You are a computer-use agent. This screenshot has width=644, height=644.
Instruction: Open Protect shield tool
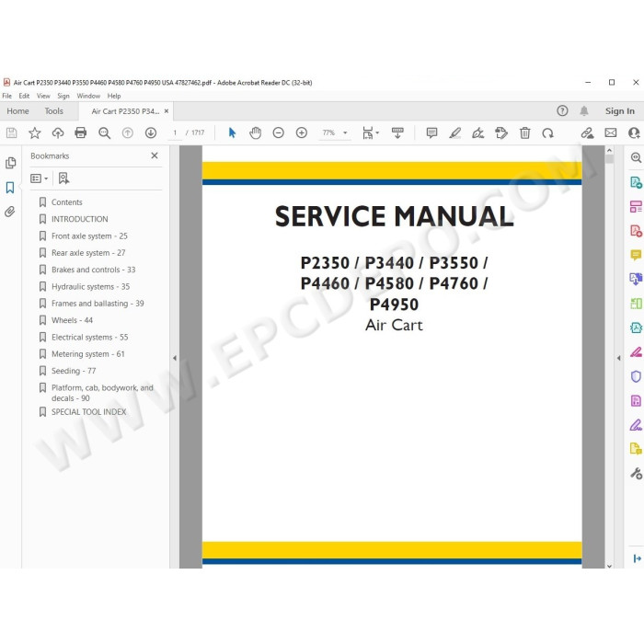tap(636, 376)
